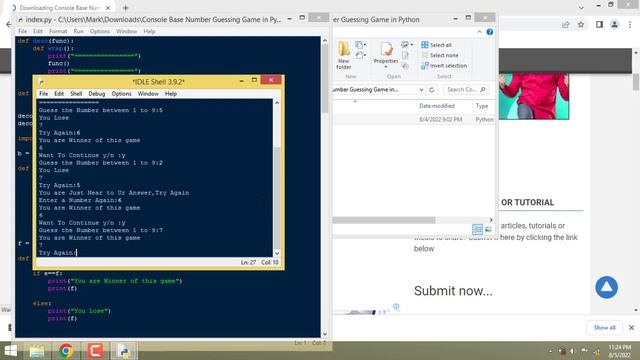
Task: Open Debug menu in IDLE Shell
Action: [x=97, y=93]
